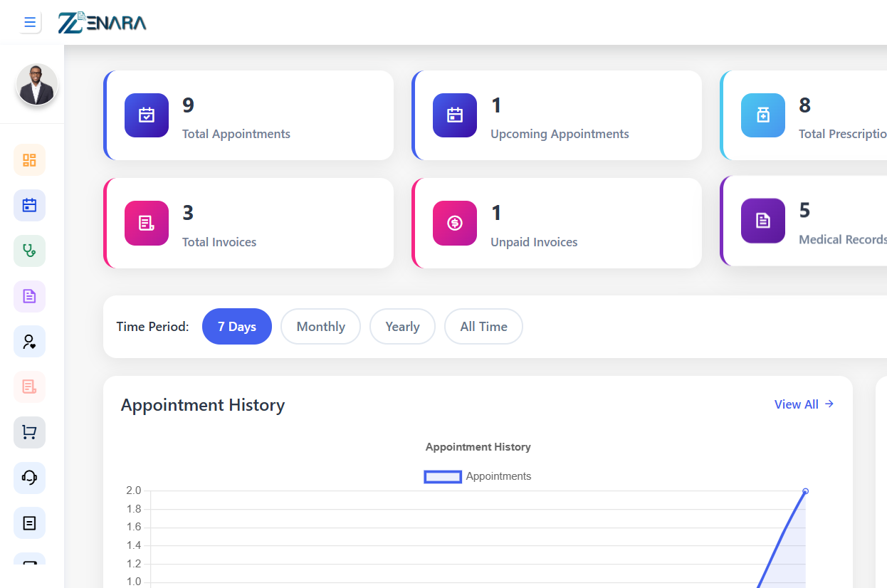
Task: Click the Zenara logo
Action: point(102,22)
